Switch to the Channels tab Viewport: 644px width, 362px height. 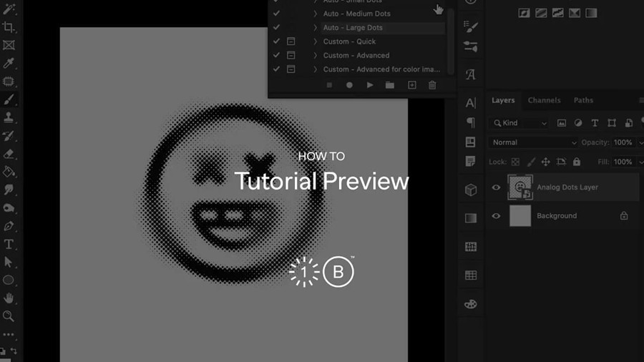coord(544,100)
